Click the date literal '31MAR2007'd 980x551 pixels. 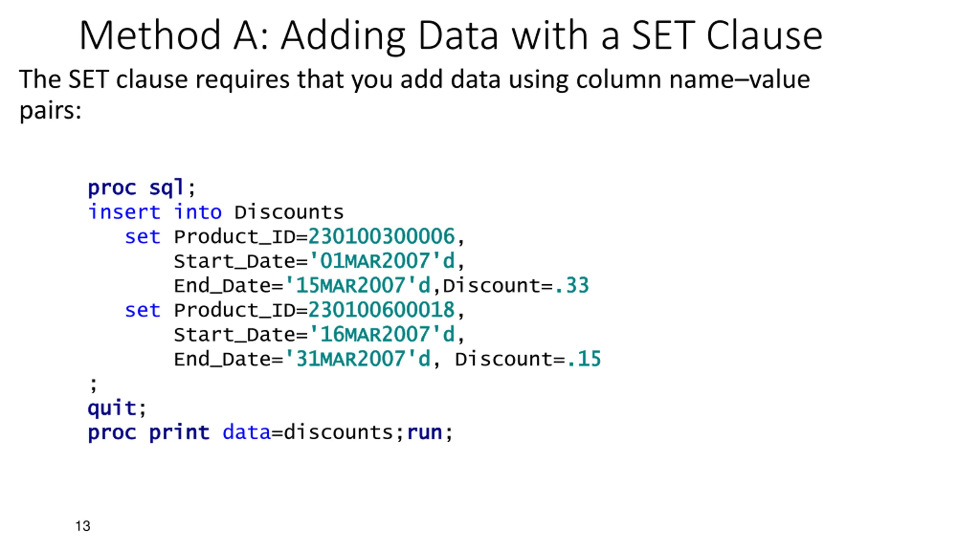[357, 359]
